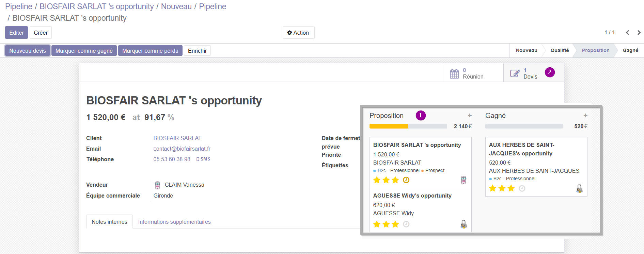The width and height of the screenshot is (644, 254).
Task: Click first star on AUX HERBES card
Action: tap(492, 188)
